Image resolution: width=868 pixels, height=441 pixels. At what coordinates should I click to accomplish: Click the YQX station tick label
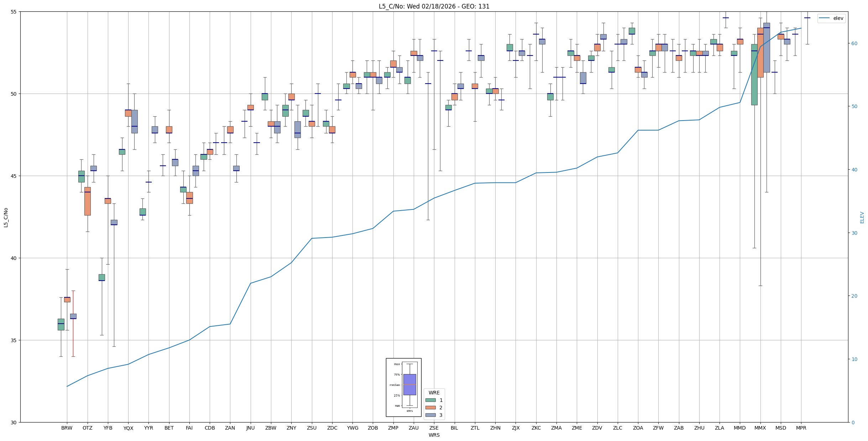tap(128, 428)
